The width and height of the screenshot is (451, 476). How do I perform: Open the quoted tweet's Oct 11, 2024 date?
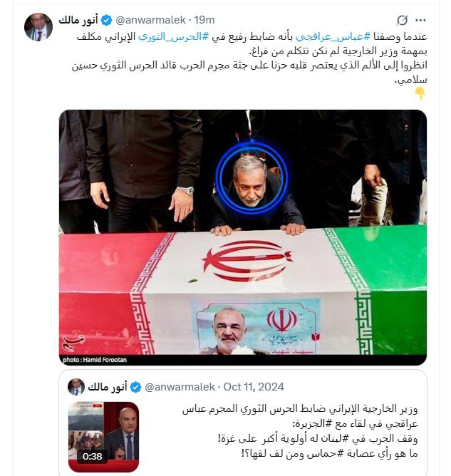254,387
